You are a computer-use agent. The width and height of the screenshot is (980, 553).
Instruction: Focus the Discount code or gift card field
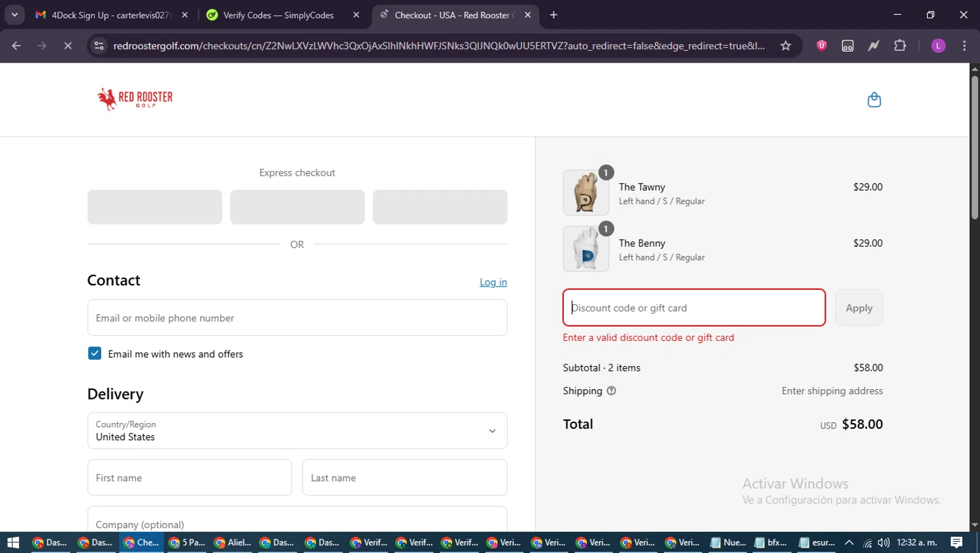[694, 308]
